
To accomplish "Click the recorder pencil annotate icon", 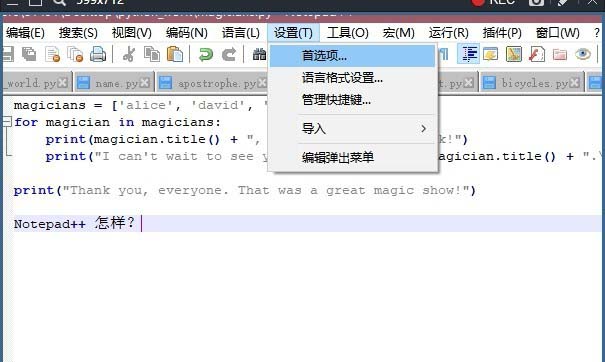I will click(x=563, y=2).
